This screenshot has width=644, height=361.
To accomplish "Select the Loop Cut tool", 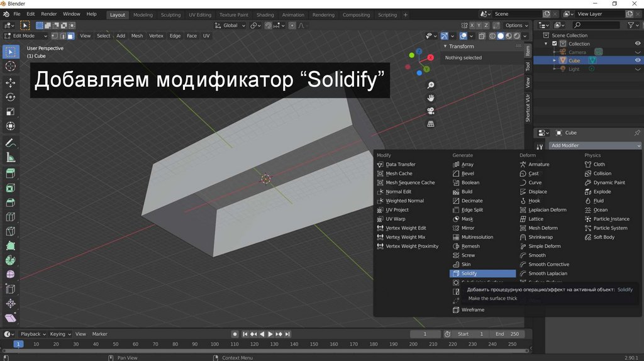I will click(11, 217).
